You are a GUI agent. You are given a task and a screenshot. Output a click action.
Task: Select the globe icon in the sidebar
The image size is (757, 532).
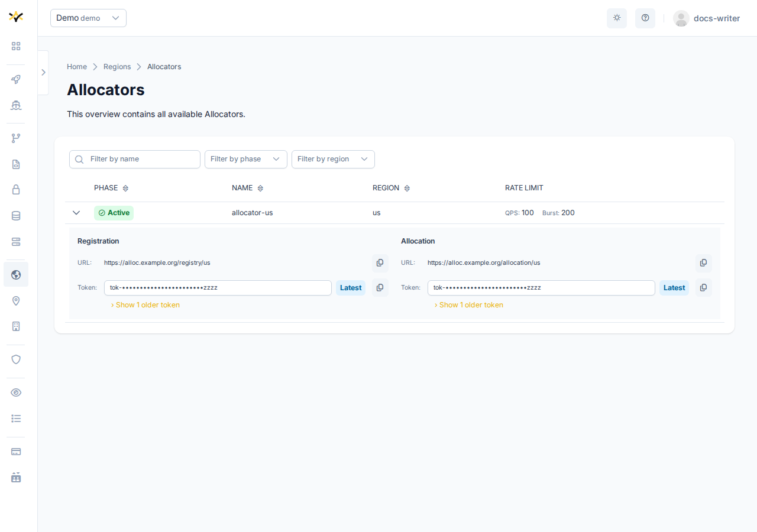(x=16, y=274)
